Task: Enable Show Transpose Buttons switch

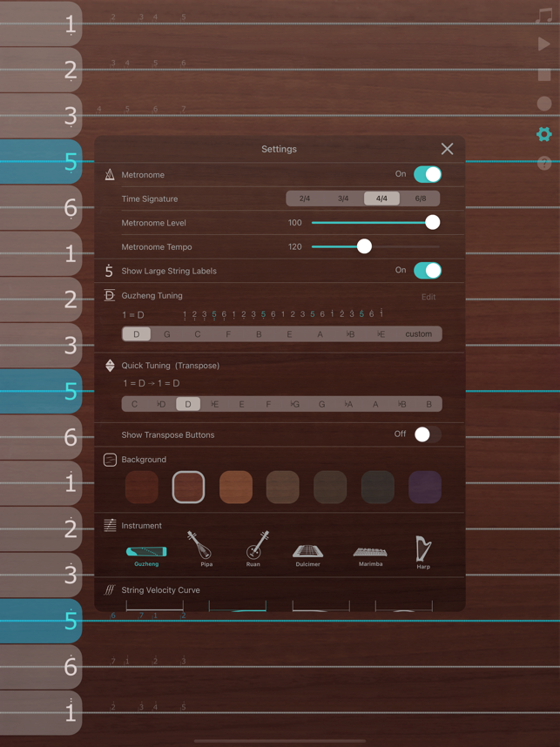Action: tap(427, 434)
